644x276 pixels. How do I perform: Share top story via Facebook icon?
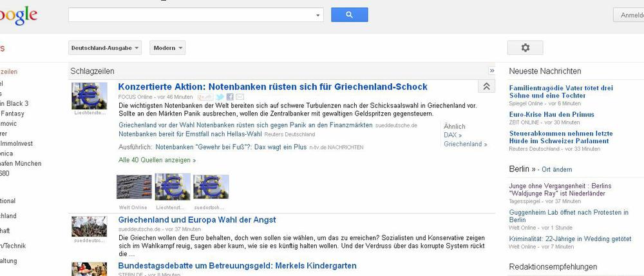[x=230, y=97]
